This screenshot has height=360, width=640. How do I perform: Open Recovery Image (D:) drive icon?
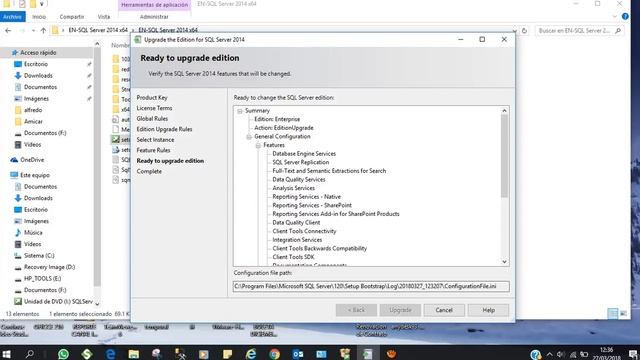point(18,267)
